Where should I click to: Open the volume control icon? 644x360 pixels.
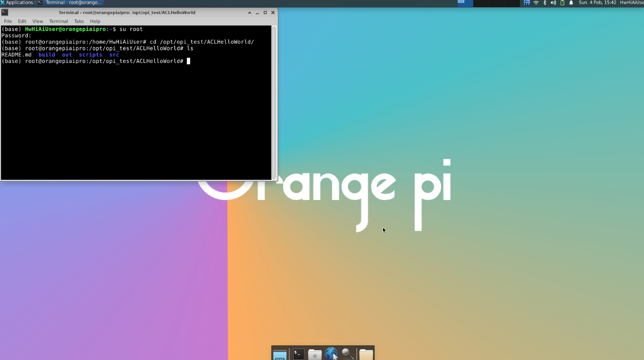pyautogui.click(x=553, y=3)
